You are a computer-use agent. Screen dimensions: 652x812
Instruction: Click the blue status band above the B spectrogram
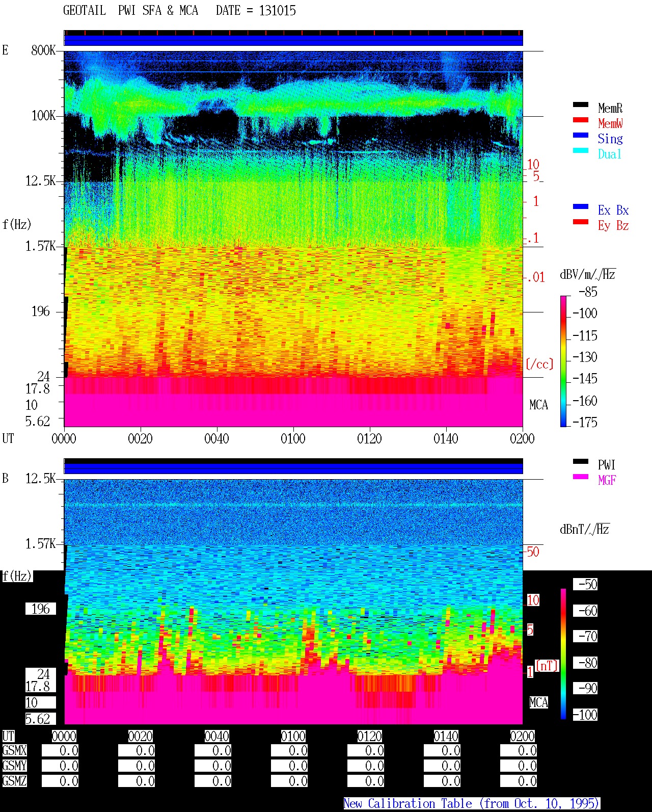(293, 468)
